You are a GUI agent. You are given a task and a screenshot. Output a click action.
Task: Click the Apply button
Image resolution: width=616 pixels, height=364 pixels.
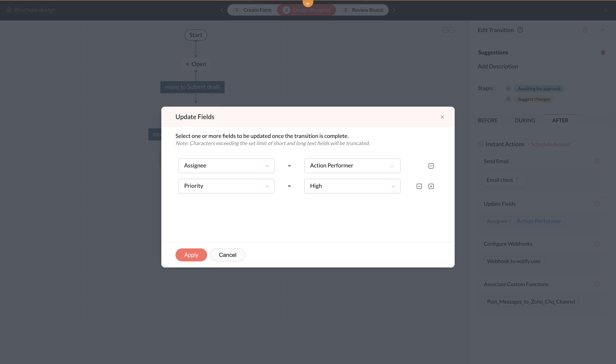191,255
